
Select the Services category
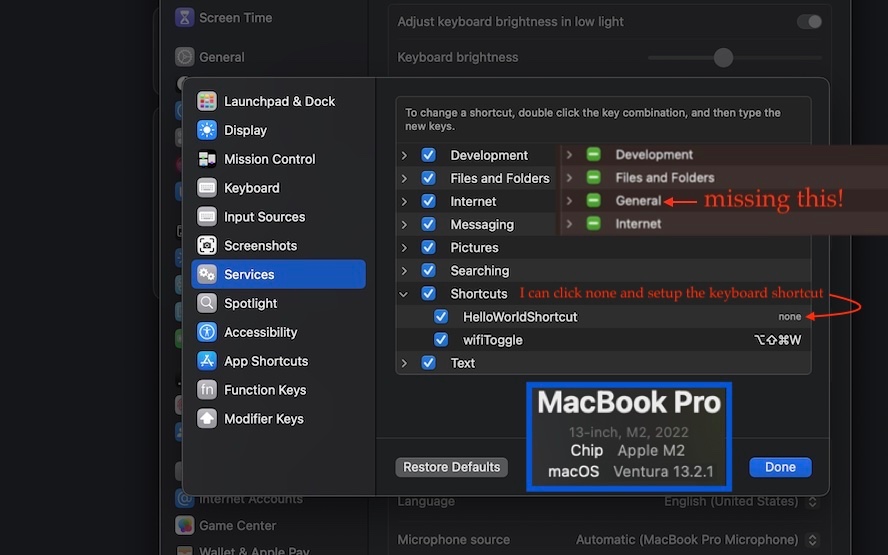click(279, 275)
